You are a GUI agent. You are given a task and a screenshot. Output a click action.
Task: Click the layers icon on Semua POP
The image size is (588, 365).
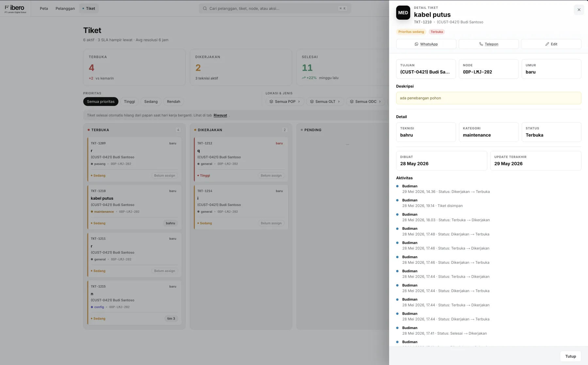271,102
